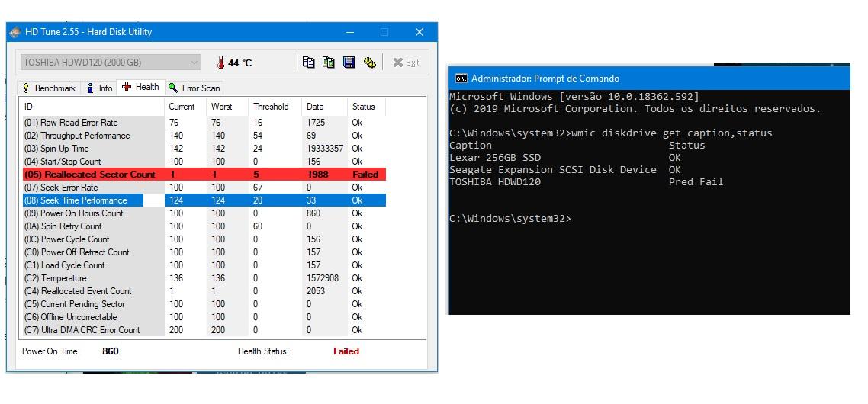Screen dimensions: 868x404
Task: Click the red Failed status in row 05
Action: click(x=365, y=175)
